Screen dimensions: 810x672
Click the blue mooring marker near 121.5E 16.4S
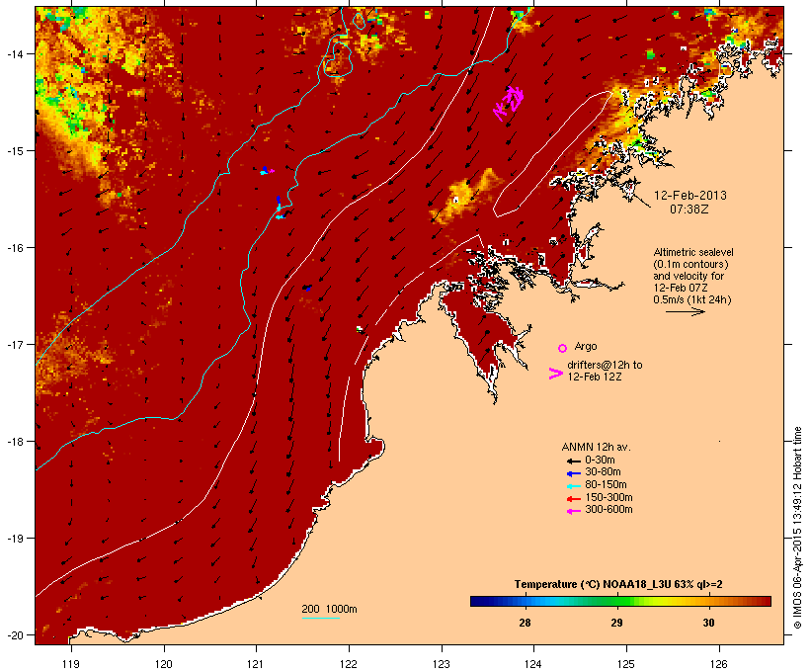click(307, 288)
